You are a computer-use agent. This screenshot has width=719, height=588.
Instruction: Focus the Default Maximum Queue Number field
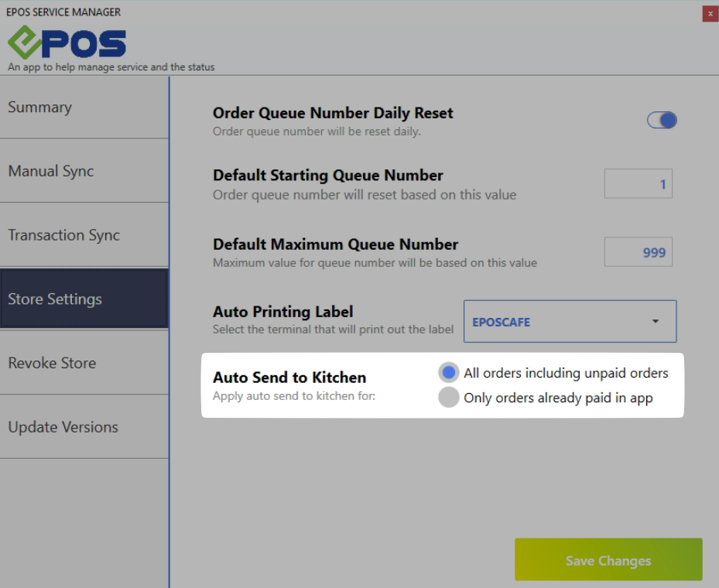(638, 253)
